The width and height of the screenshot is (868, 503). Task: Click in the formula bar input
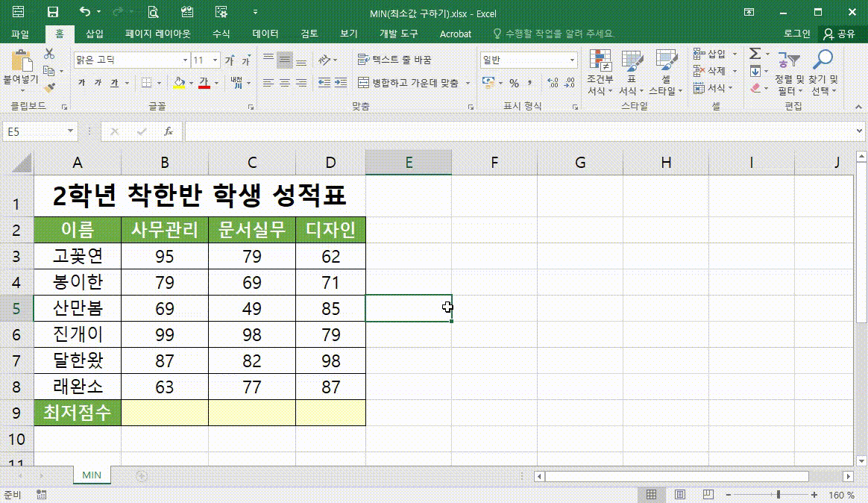521,131
